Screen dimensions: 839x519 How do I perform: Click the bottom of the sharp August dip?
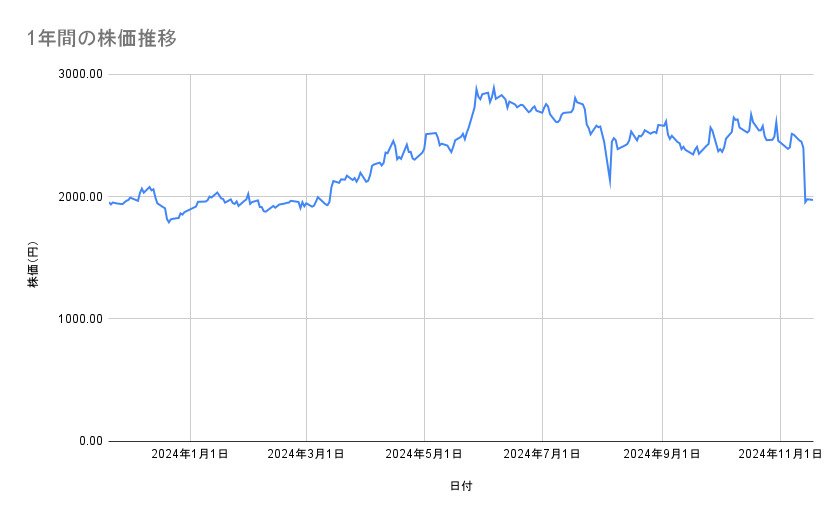coord(609,185)
